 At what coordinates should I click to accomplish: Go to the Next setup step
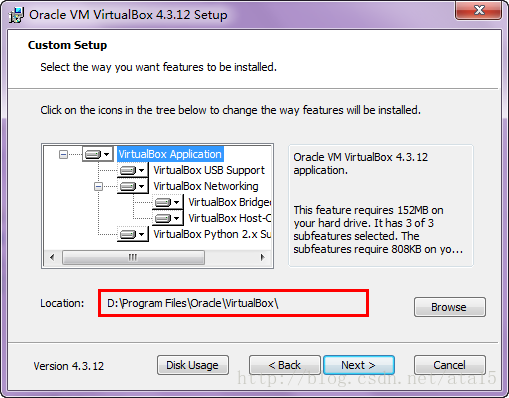point(359,365)
